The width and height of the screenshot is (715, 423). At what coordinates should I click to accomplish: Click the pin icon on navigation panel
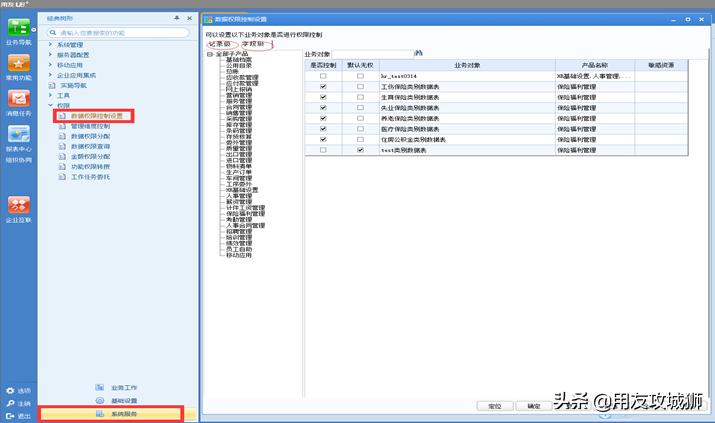[176, 18]
